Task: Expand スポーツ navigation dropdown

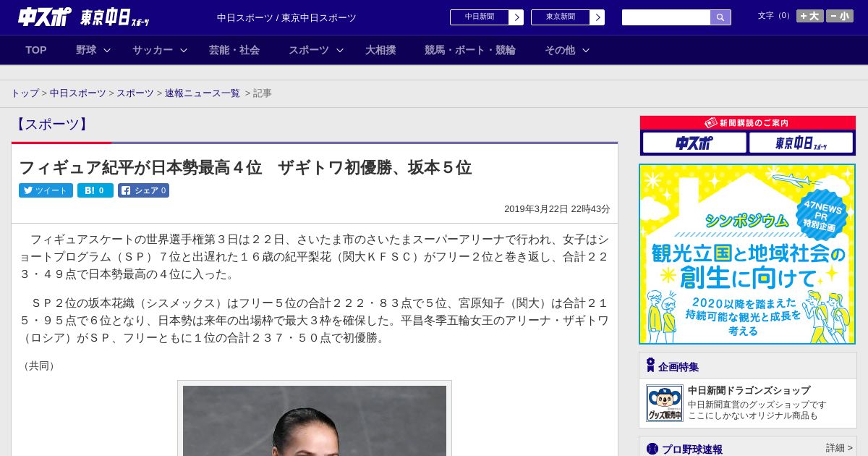Action: pyautogui.click(x=316, y=50)
